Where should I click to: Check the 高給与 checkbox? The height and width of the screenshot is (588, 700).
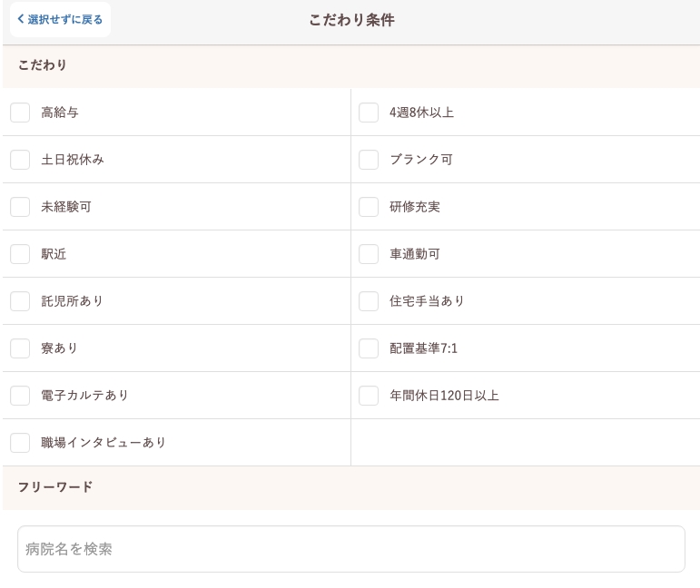(x=20, y=113)
